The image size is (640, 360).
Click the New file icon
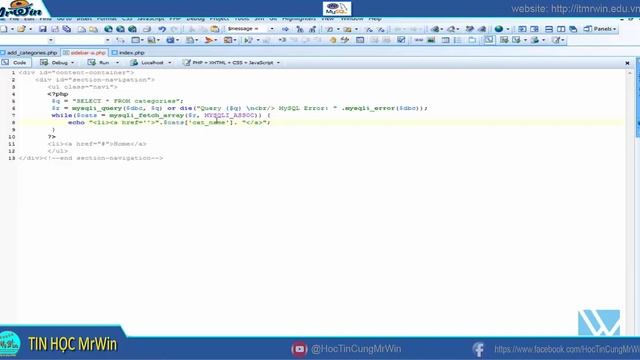click(x=4, y=29)
